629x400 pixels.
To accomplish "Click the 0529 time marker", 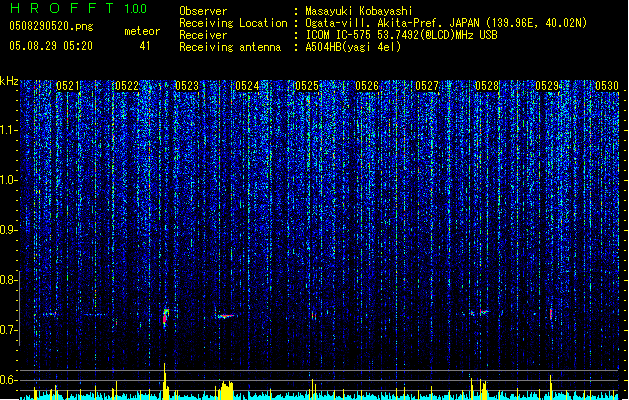I will click(547, 86).
